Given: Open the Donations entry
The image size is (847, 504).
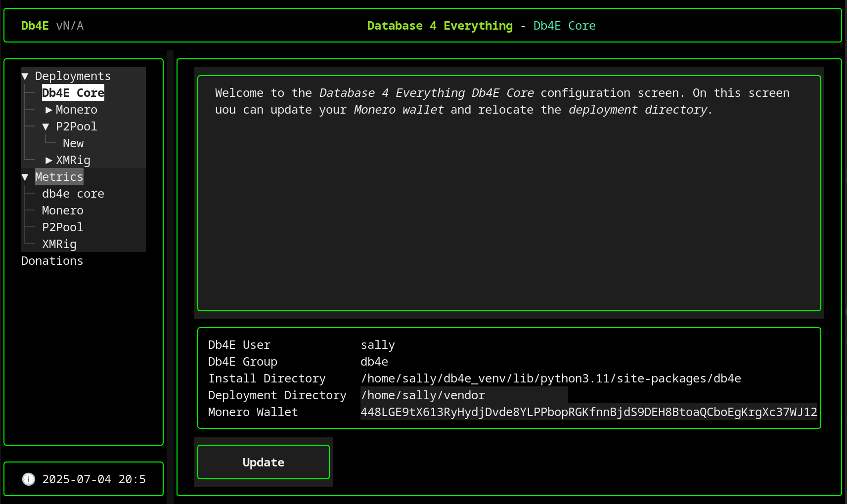Looking at the screenshot, I should coord(52,261).
